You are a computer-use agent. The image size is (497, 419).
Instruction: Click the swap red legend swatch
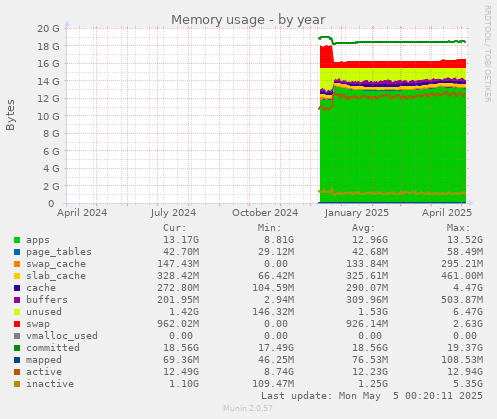click(x=17, y=324)
